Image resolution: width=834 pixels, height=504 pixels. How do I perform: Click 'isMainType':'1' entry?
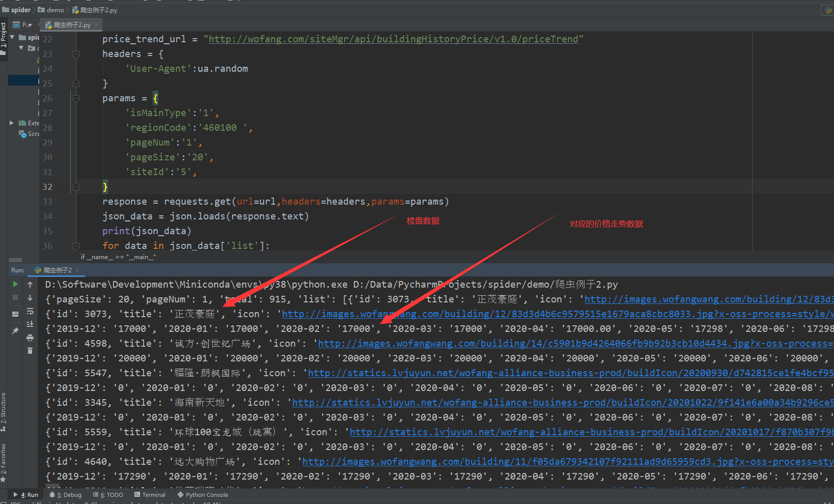[x=172, y=113]
